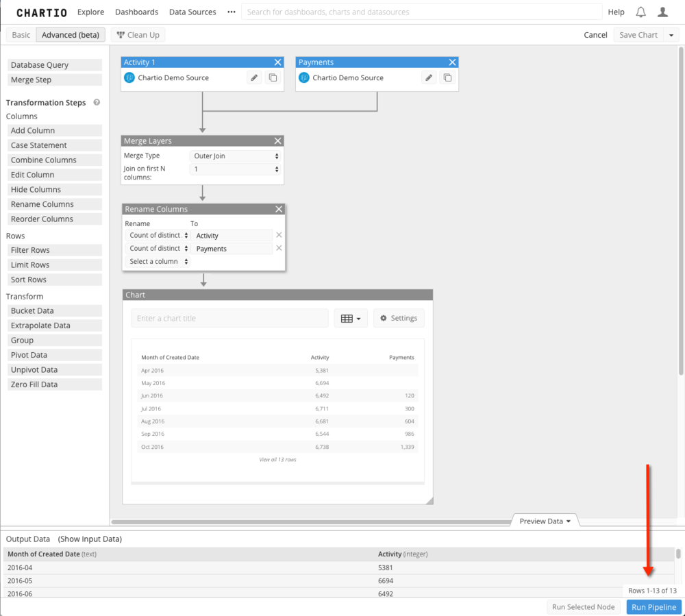Add the Combine Columns step

[x=55, y=160]
